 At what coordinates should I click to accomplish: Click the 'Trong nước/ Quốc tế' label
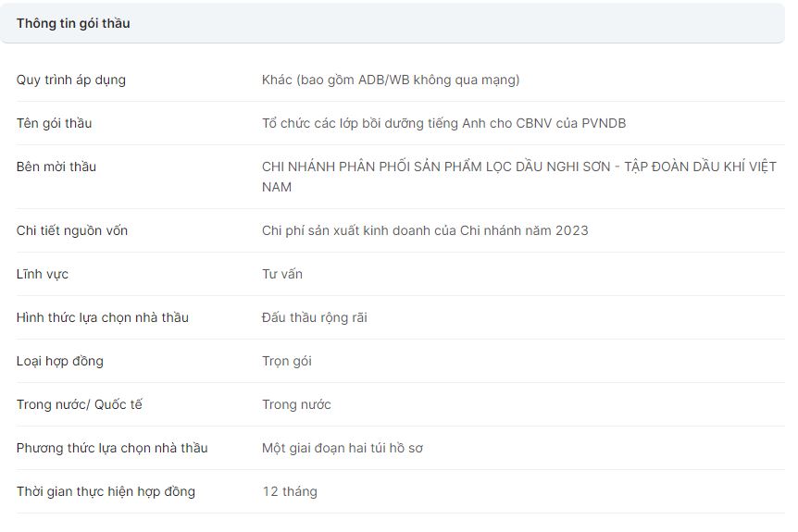click(x=80, y=404)
